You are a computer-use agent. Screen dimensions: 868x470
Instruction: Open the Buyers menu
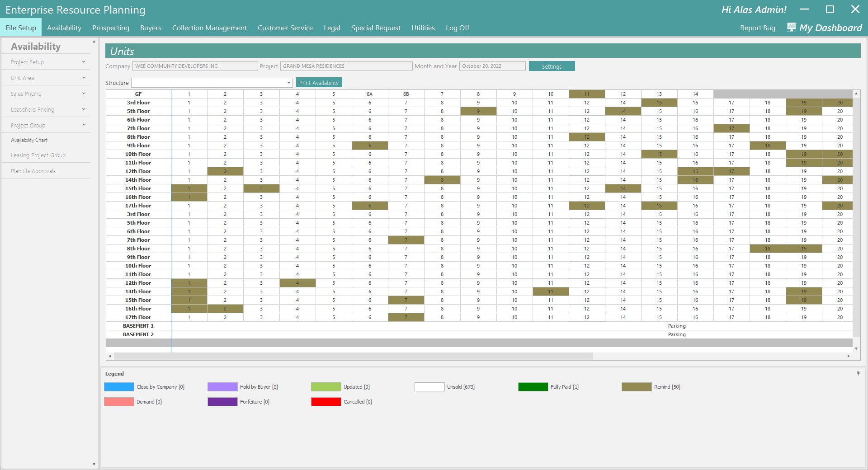coord(151,28)
